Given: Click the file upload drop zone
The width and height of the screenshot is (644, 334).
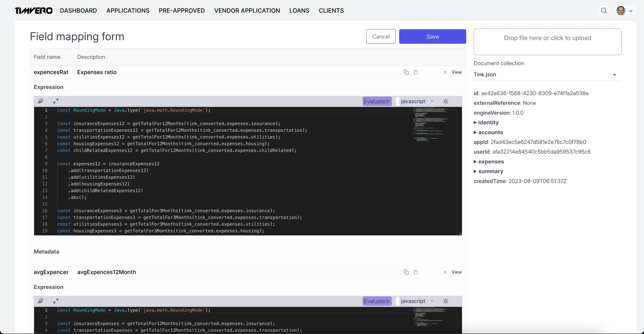Looking at the screenshot, I should (x=547, y=41).
